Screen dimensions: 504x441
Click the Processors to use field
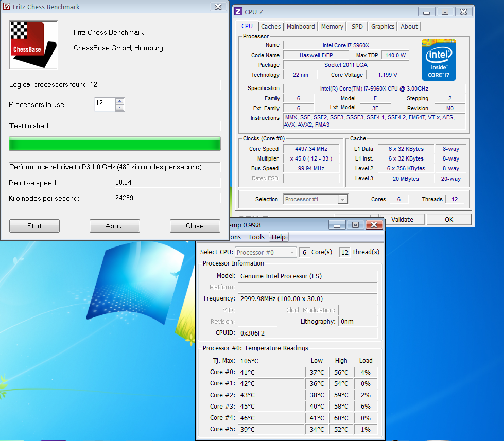pos(105,104)
